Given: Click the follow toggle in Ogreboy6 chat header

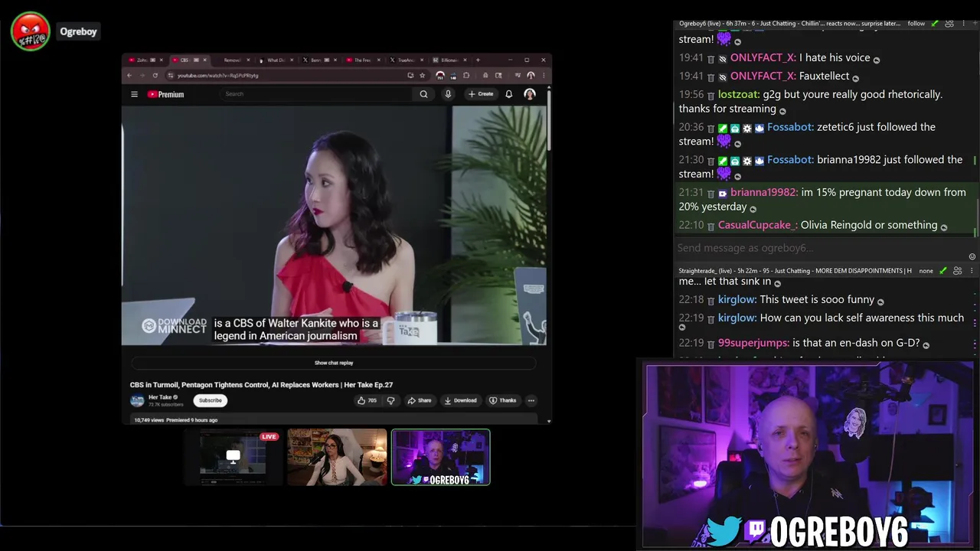Looking at the screenshot, I should pyautogui.click(x=916, y=24).
